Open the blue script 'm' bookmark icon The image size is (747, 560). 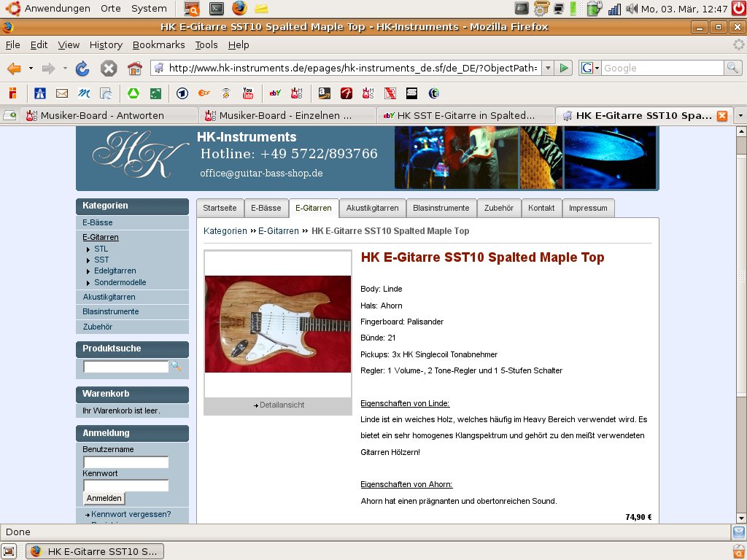[x=84, y=93]
